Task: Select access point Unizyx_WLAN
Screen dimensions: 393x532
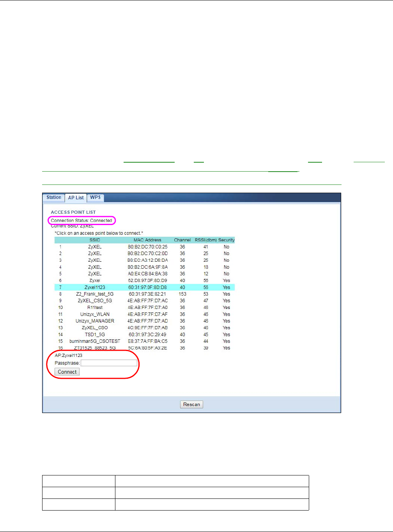Action: (145, 314)
